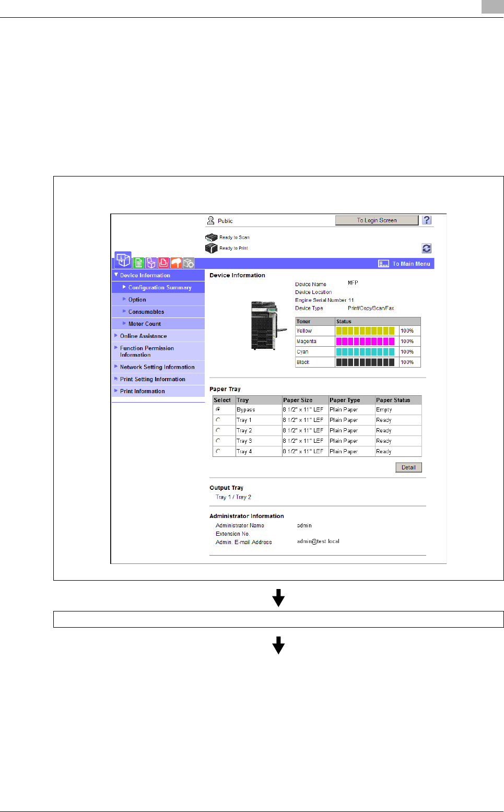The width and height of the screenshot is (504, 812).
Task: Click the Yellow toner level bar
Action: (x=366, y=331)
